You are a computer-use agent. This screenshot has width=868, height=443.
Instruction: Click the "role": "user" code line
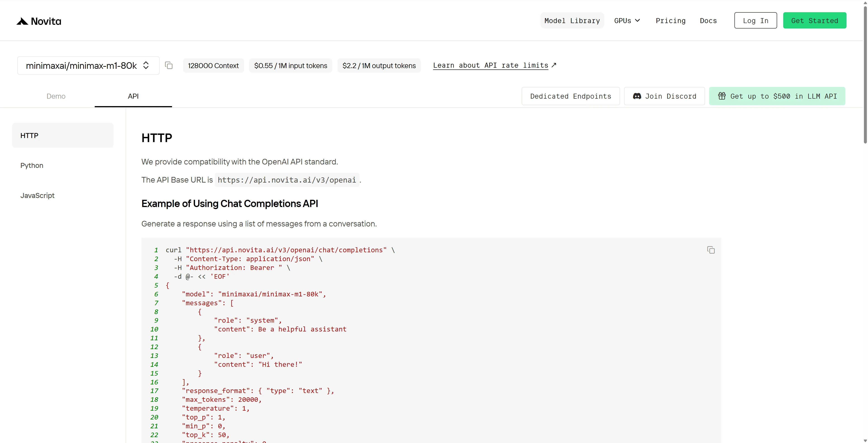(x=244, y=356)
